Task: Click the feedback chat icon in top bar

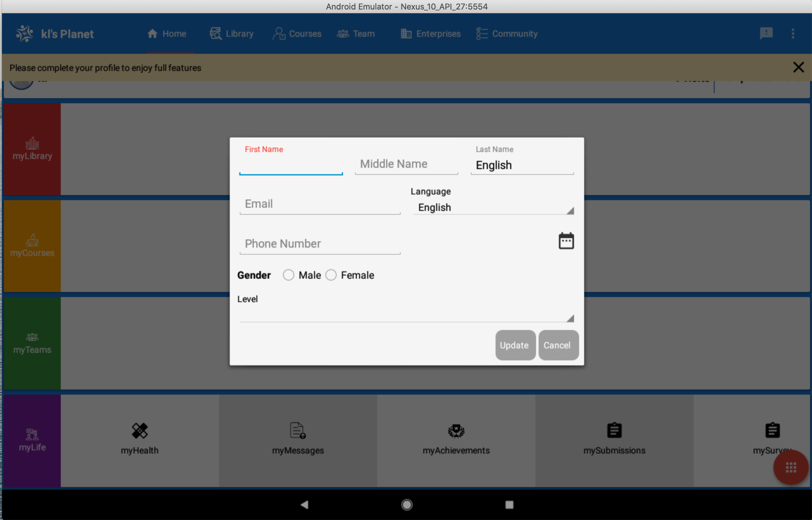Action: 766,34
